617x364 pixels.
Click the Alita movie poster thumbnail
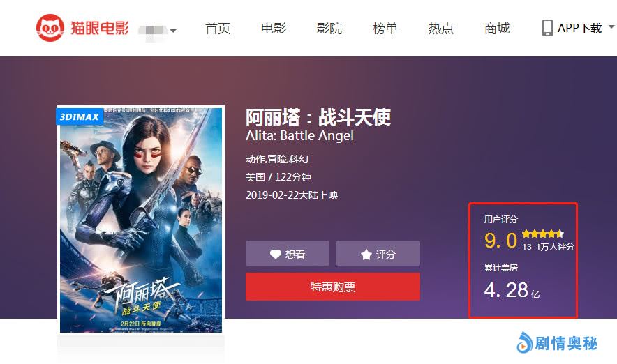click(141, 219)
